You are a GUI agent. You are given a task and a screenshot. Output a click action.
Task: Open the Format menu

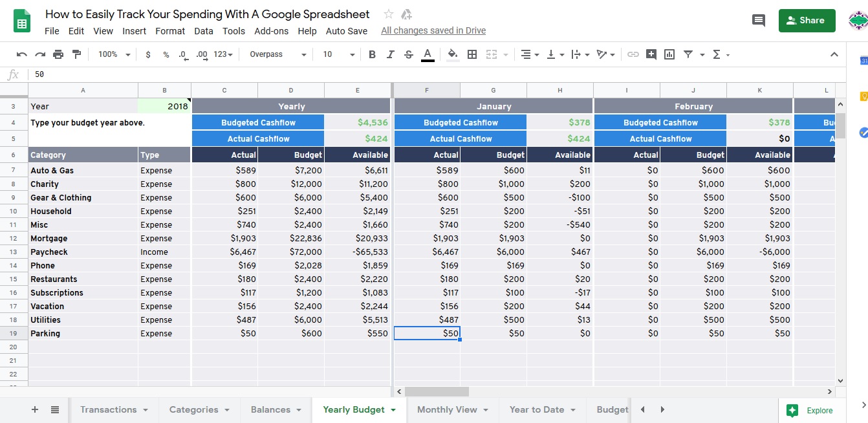(x=170, y=30)
